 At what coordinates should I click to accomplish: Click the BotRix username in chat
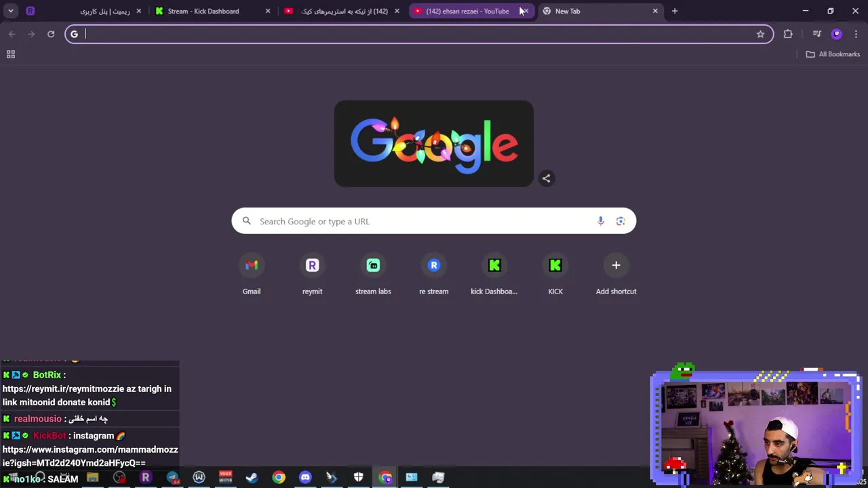(x=47, y=375)
